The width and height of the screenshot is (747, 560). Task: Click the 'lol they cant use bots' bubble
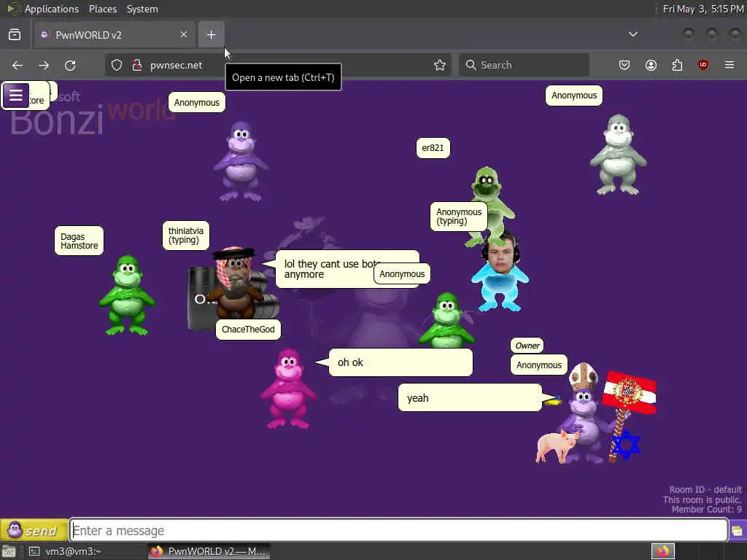click(x=329, y=270)
